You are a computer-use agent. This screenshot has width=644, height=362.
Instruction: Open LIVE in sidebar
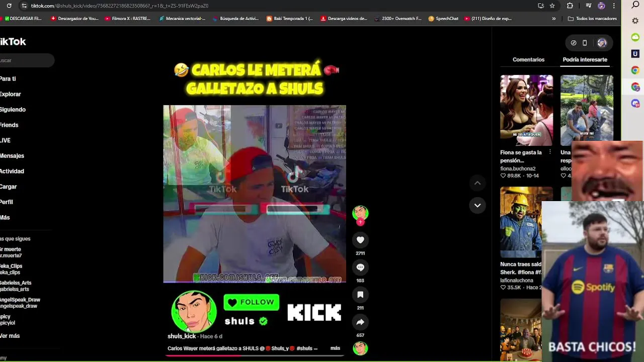tap(5, 140)
